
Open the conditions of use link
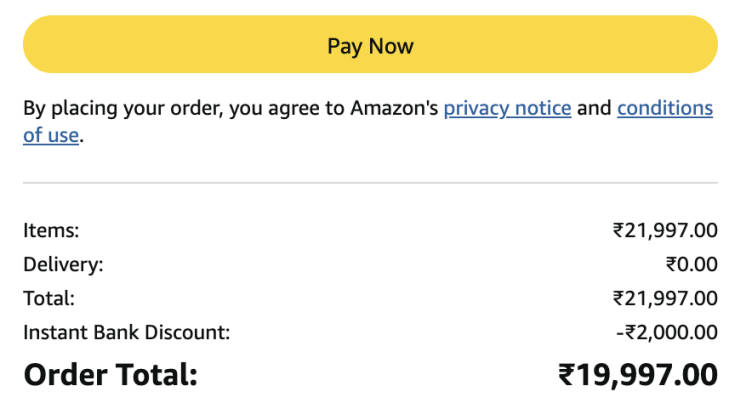pyautogui.click(x=664, y=108)
